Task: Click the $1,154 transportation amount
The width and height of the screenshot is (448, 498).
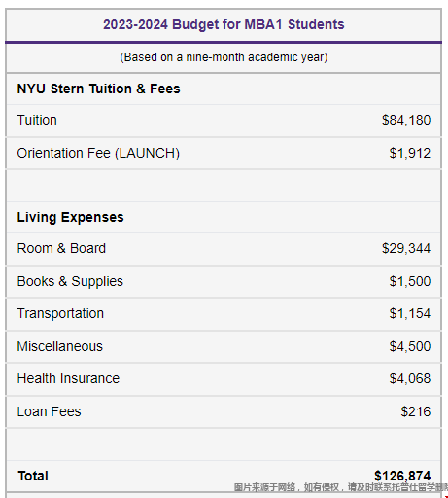Action: tap(410, 313)
